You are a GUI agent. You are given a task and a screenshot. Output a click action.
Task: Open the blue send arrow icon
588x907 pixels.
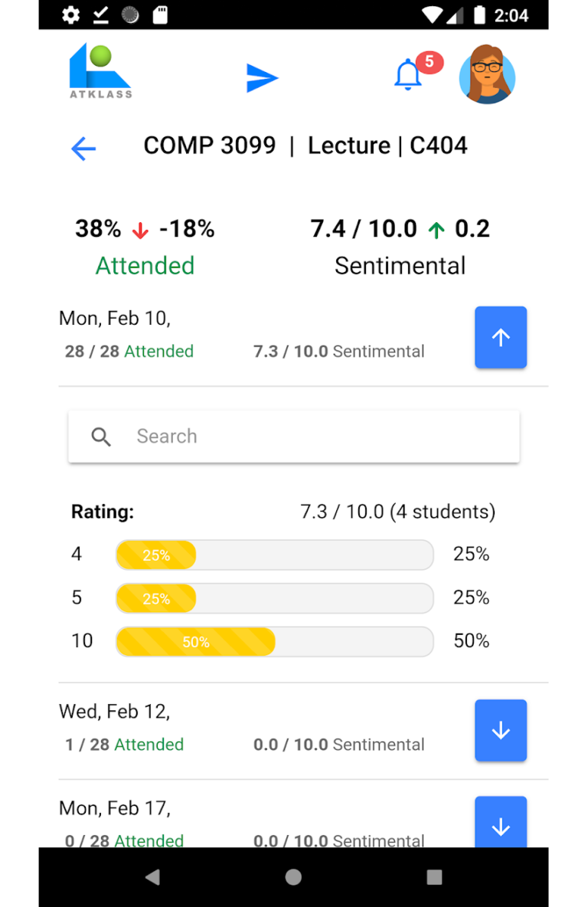click(x=262, y=78)
